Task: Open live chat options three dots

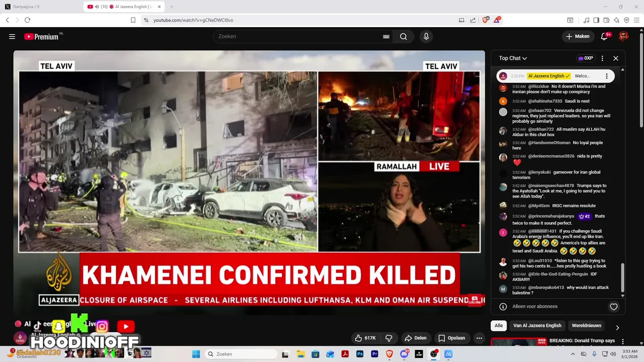Action: (602, 58)
